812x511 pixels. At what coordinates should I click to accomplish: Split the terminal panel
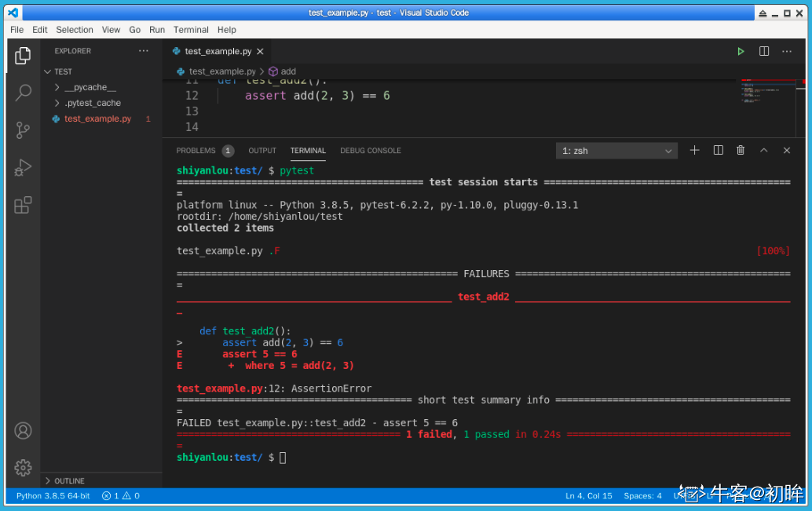[x=718, y=150]
